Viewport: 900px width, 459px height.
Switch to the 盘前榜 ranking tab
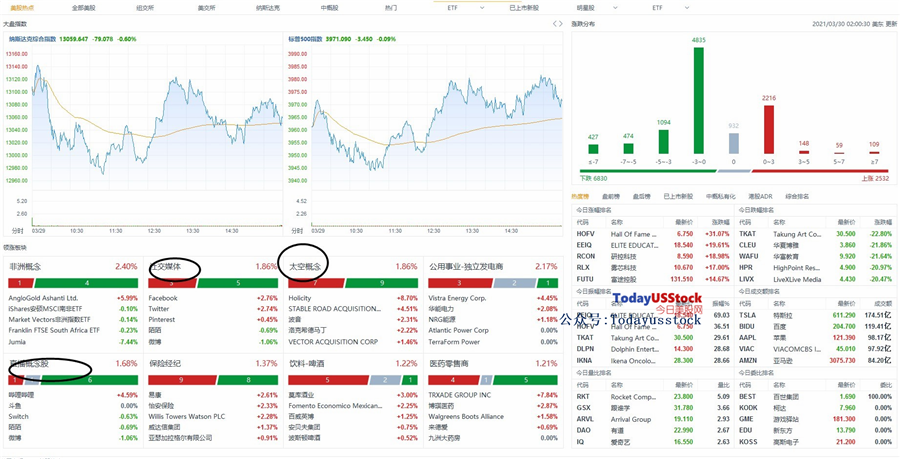click(x=611, y=196)
